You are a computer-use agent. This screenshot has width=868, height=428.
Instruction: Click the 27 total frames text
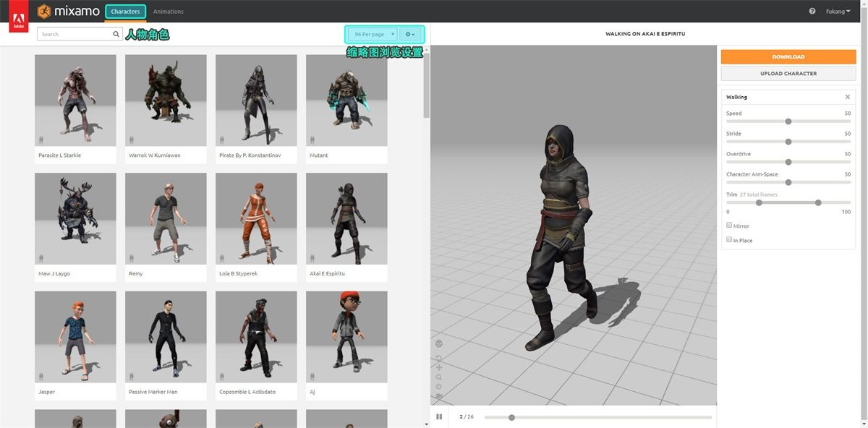pos(759,194)
